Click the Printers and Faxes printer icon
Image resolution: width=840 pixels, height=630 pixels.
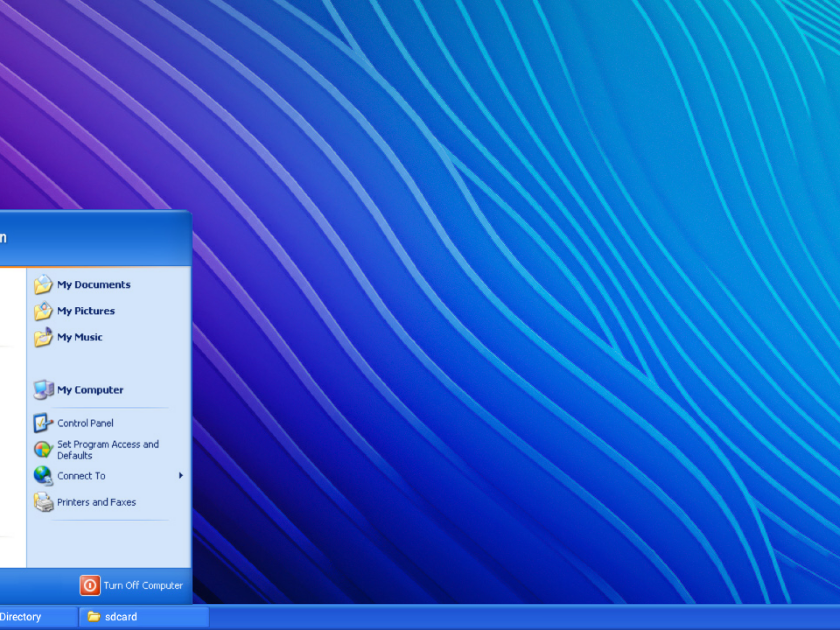[x=43, y=502]
